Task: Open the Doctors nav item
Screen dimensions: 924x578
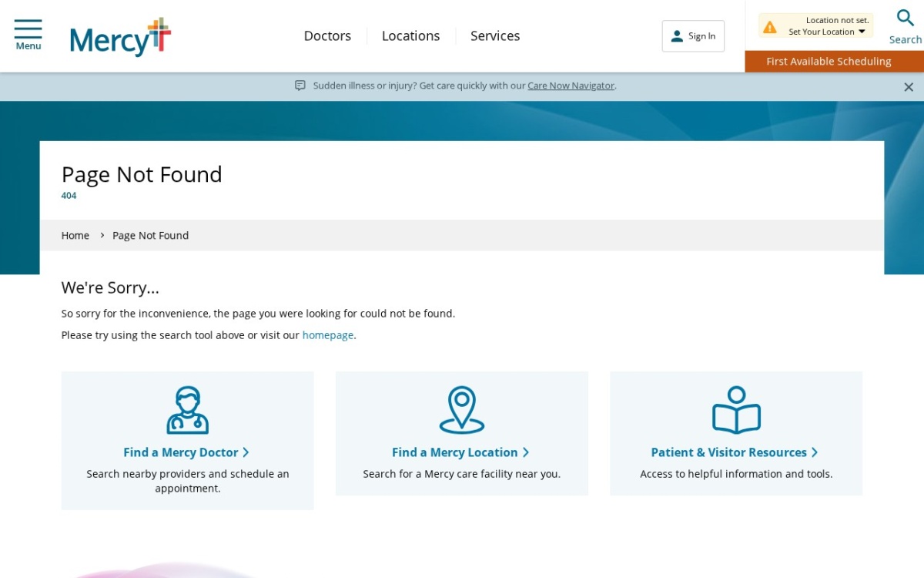Action: [327, 35]
